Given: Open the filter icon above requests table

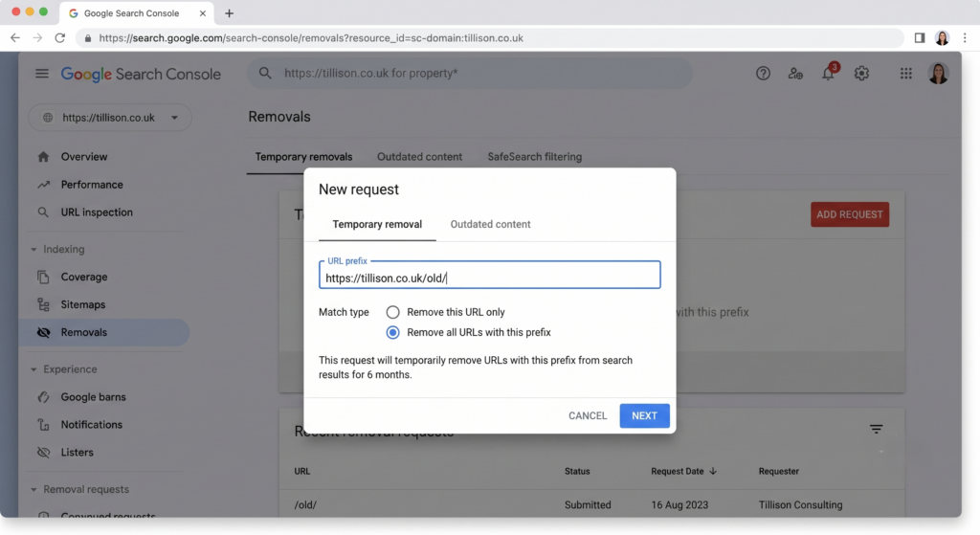Looking at the screenshot, I should click(877, 429).
